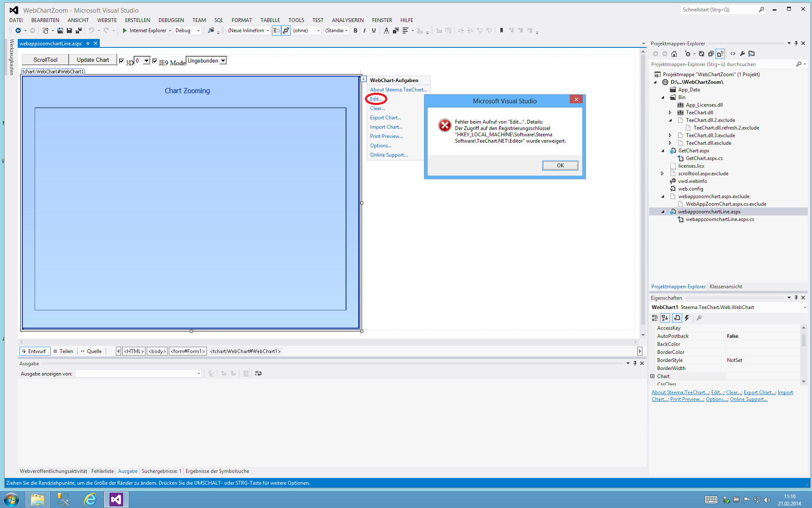Viewport: 812px width, 508px height.
Task: Open the WEBSITE menu
Action: pyautogui.click(x=107, y=20)
